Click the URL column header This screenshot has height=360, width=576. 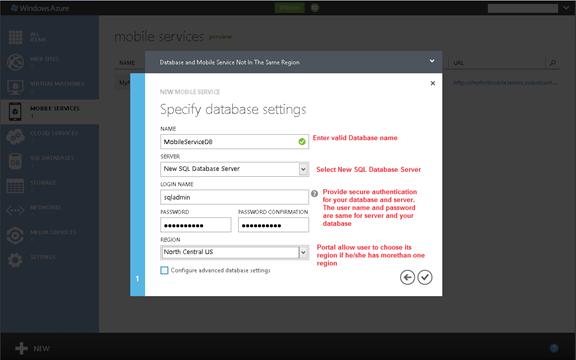point(458,63)
